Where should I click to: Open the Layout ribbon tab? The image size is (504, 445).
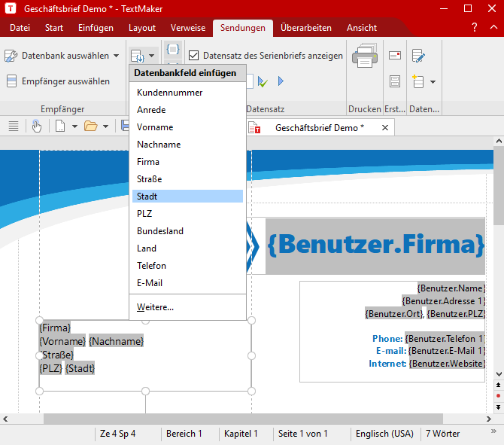(142, 28)
